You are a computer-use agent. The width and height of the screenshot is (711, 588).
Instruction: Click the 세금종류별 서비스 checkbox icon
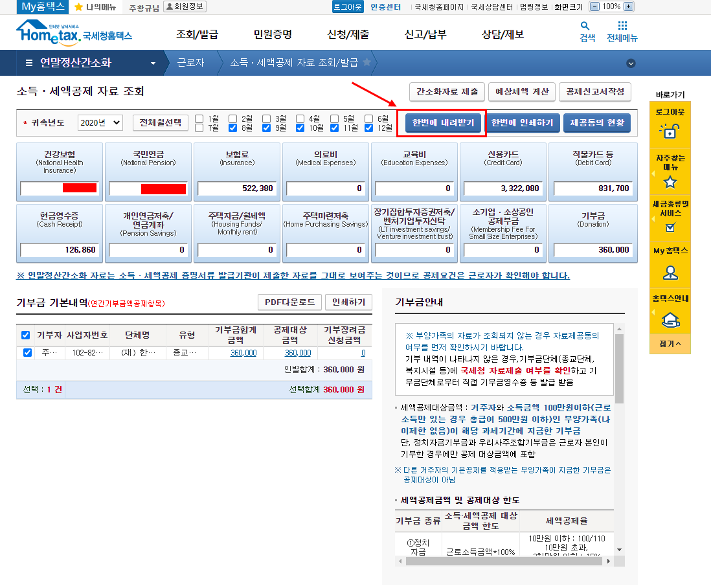click(670, 227)
